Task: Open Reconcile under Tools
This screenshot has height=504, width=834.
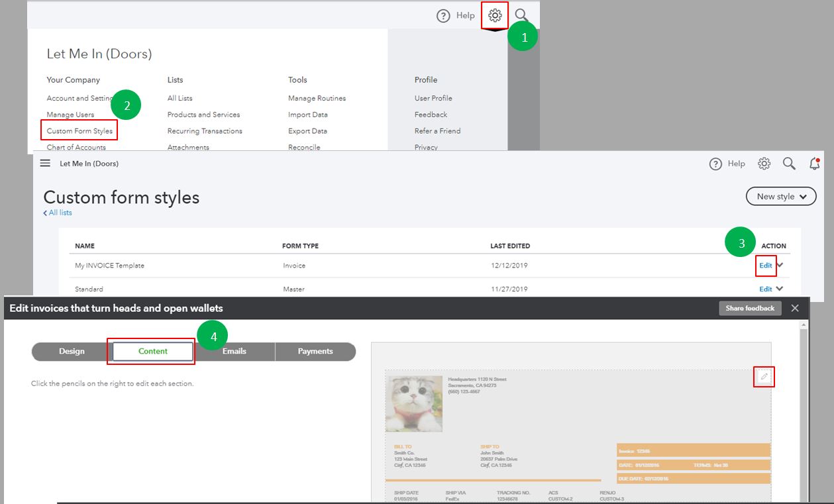Action: point(304,148)
